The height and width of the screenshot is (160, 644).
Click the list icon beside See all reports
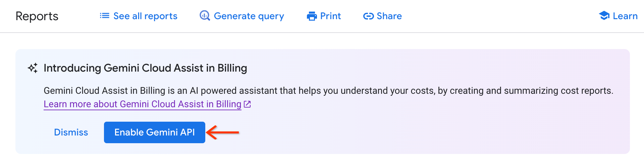105,16
